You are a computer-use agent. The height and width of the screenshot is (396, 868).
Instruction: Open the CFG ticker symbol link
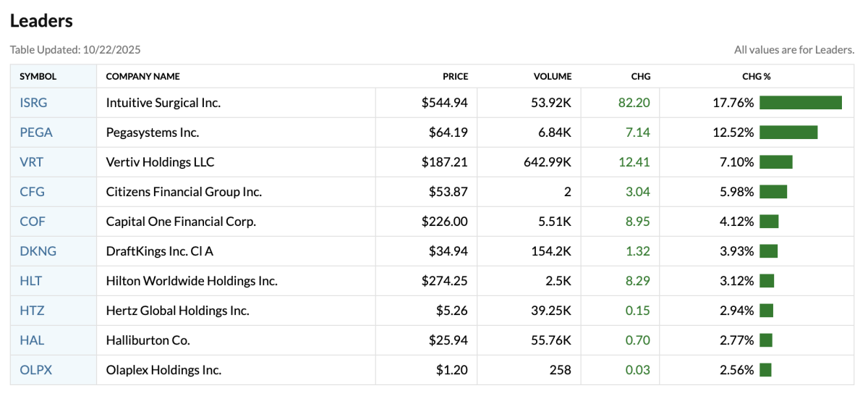tap(32, 192)
